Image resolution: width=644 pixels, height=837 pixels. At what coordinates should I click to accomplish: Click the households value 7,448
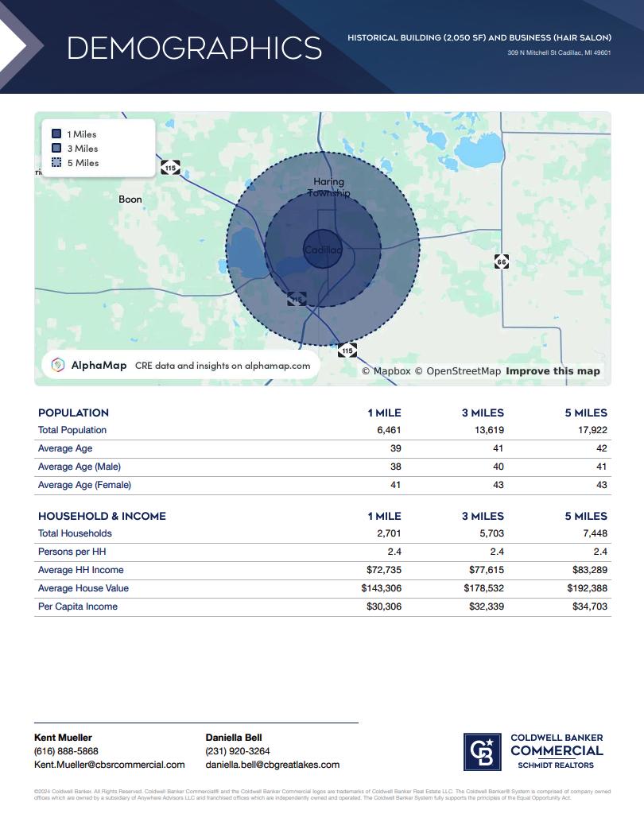point(595,533)
